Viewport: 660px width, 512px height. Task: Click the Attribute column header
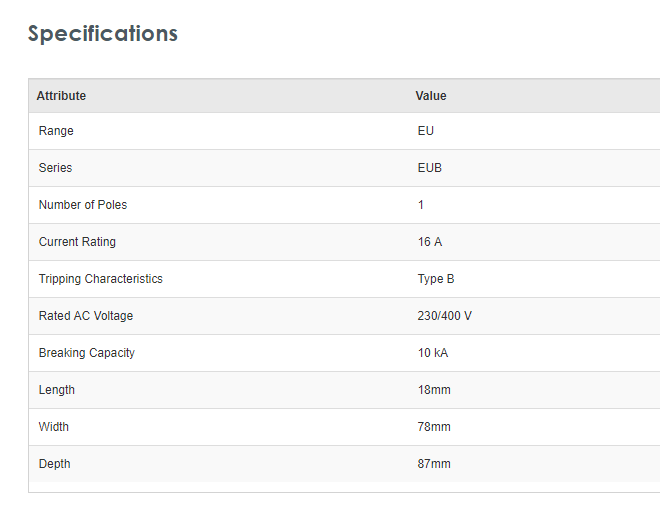pyautogui.click(x=61, y=96)
